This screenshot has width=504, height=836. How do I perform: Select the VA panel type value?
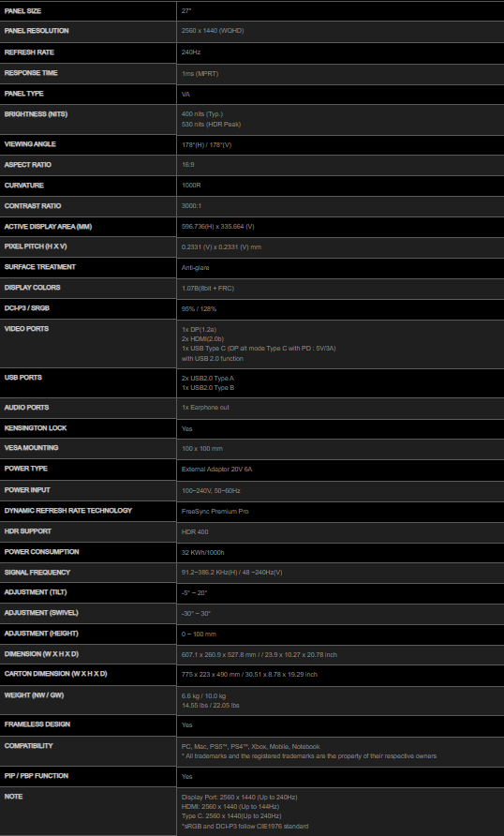point(185,94)
